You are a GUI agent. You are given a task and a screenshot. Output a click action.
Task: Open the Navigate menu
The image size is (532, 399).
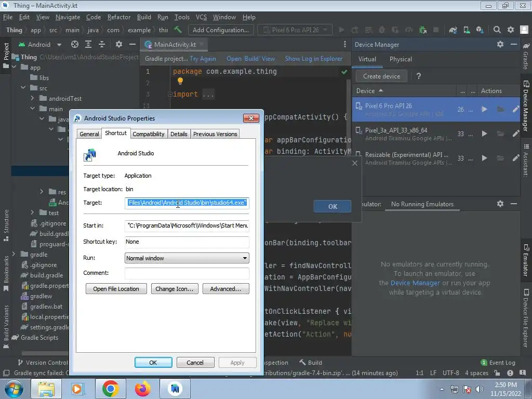click(68, 17)
